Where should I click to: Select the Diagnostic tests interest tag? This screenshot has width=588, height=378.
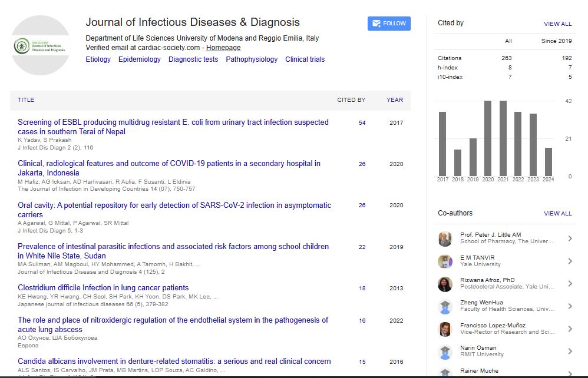(193, 59)
